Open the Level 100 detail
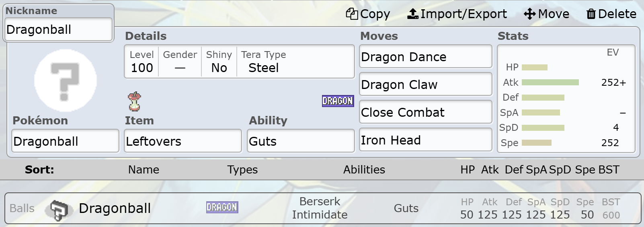Image resolution: width=644 pixels, height=227 pixels. pyautogui.click(x=142, y=62)
